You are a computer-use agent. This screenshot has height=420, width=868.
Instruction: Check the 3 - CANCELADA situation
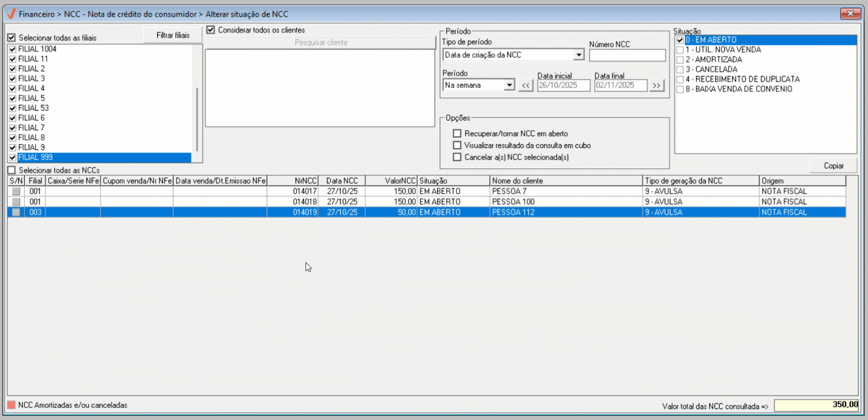coord(680,69)
